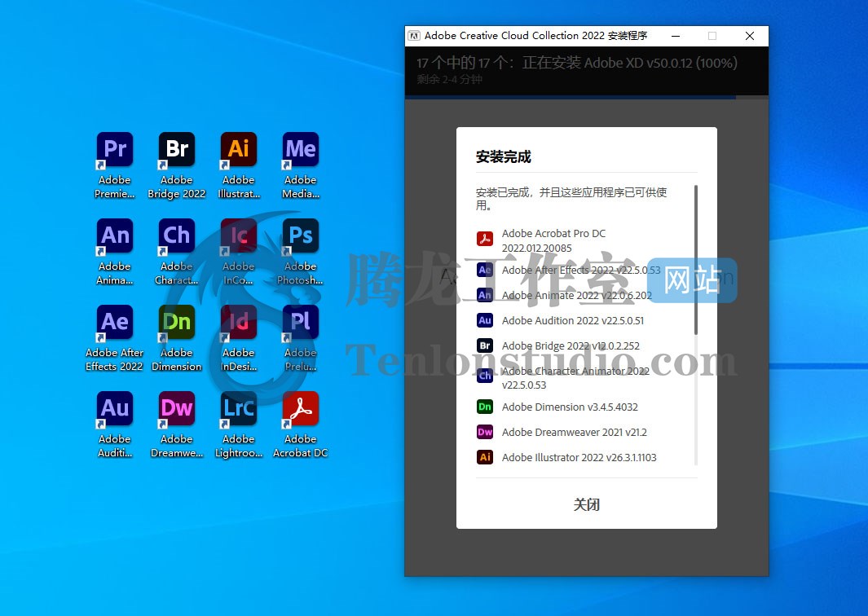868x616 pixels.
Task: Open Adobe Media Encoder
Action: (300, 149)
